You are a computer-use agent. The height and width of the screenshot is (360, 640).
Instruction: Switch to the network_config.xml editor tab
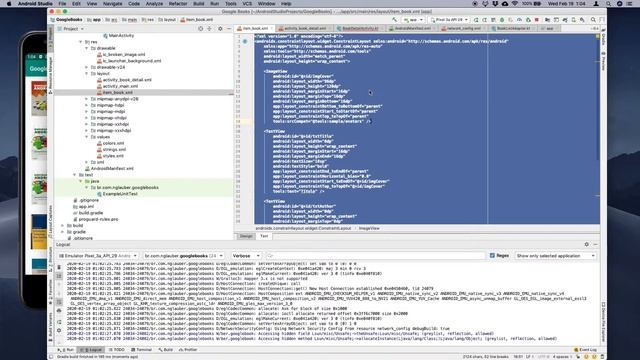(463, 28)
